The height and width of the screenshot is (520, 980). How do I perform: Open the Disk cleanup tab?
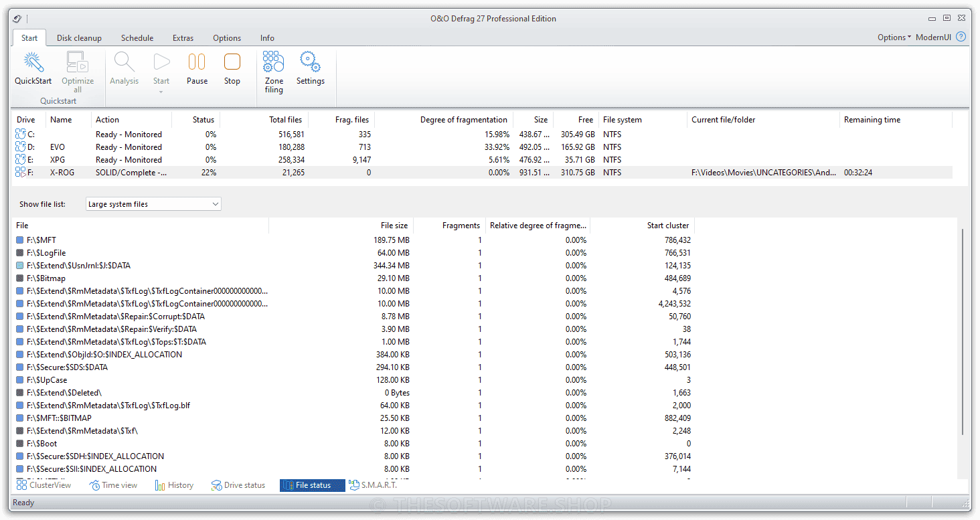(x=79, y=38)
